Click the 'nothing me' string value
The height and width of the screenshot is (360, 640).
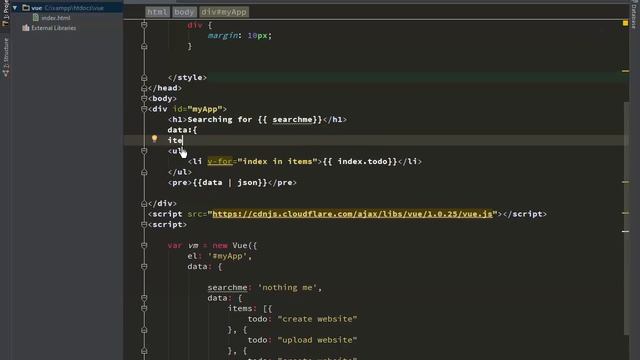[x=288, y=288]
